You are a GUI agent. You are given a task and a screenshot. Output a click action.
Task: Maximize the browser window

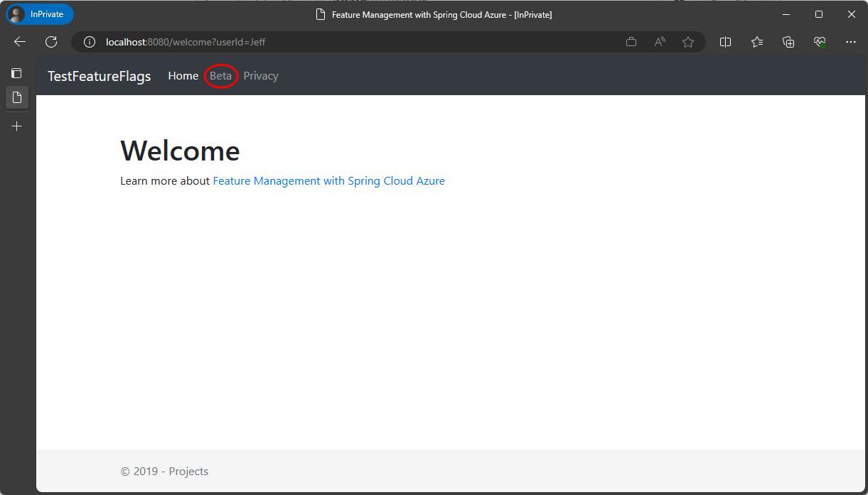(819, 14)
